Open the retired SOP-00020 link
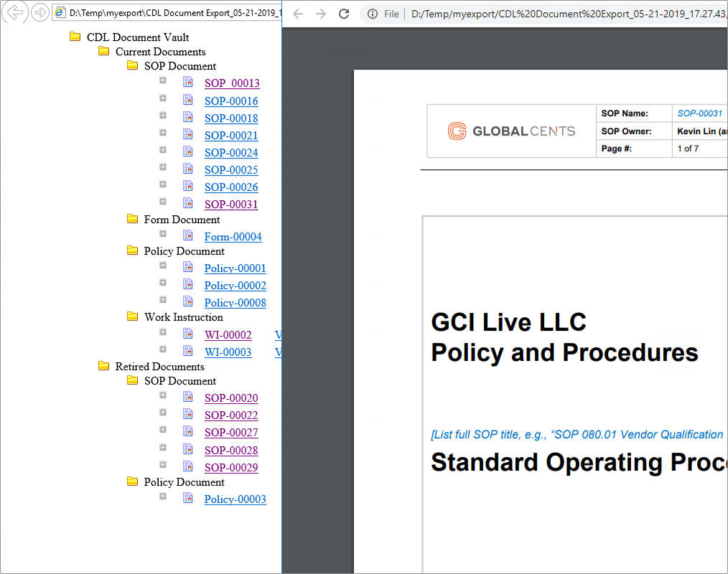Screen dimensions: 728x574 pyautogui.click(x=231, y=398)
